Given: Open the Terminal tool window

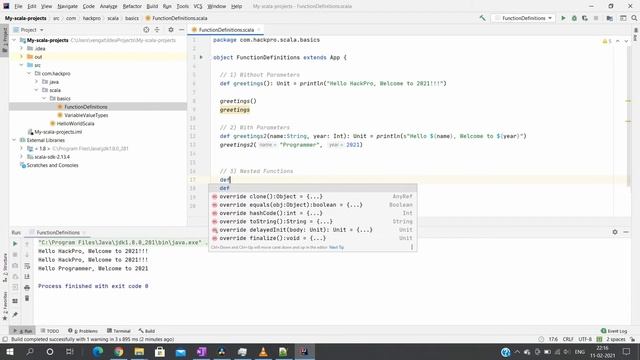Looking at the screenshot, I should point(119,331).
